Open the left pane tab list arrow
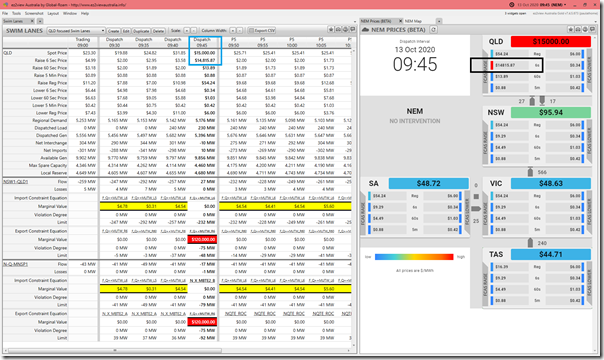Image resolution: width=604 pixels, height=360 pixels. pos(355,22)
